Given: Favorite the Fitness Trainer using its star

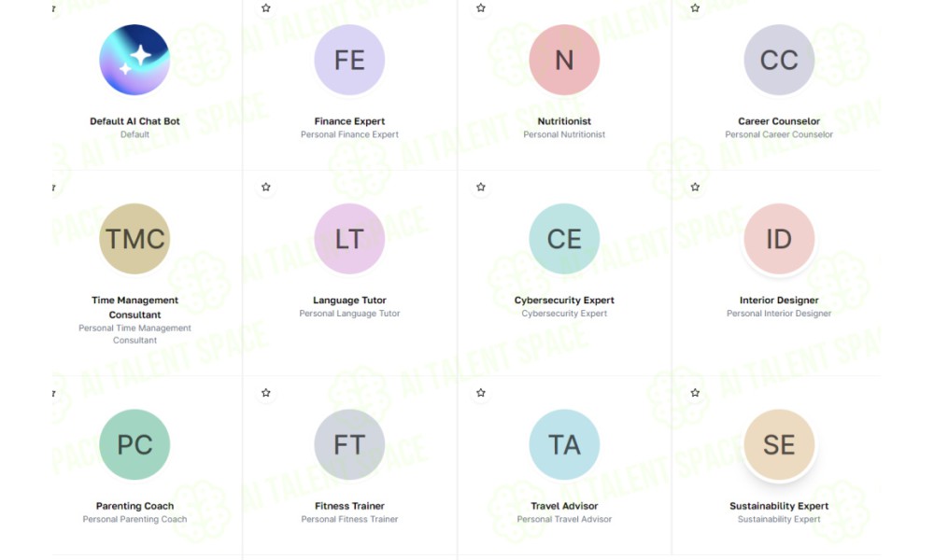Looking at the screenshot, I should [266, 393].
